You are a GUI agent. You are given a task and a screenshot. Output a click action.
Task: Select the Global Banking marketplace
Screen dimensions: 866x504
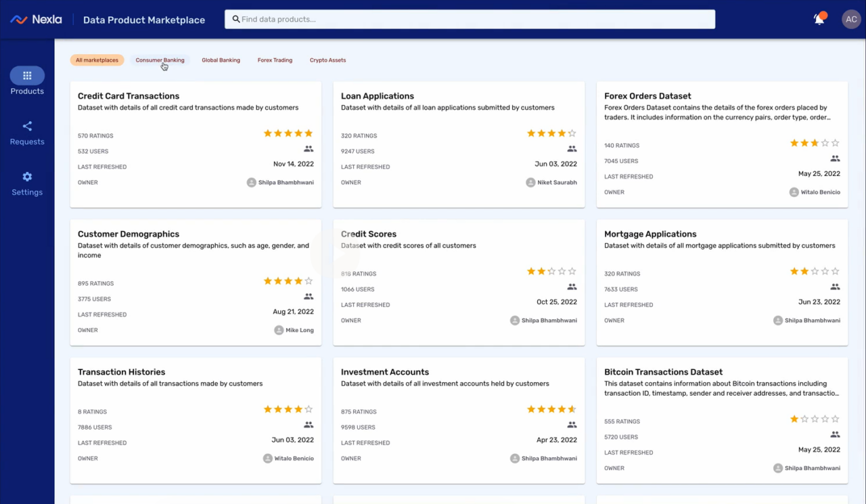point(221,60)
